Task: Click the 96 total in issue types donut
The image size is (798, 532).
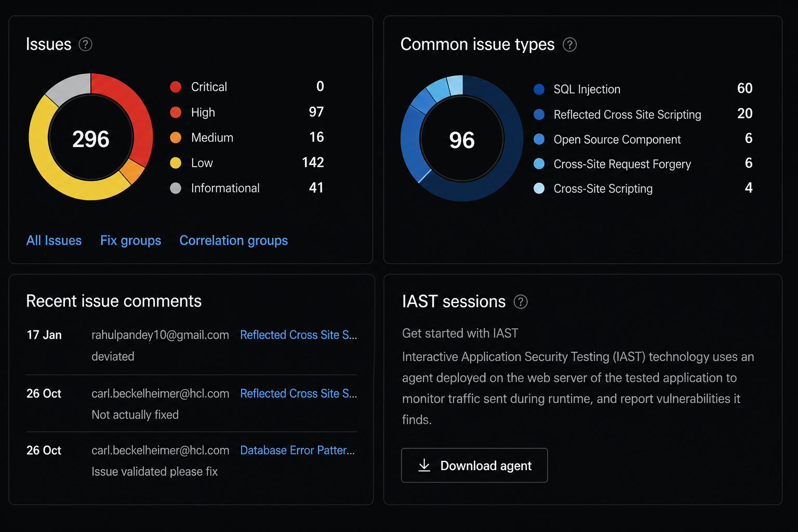Action: point(462,140)
